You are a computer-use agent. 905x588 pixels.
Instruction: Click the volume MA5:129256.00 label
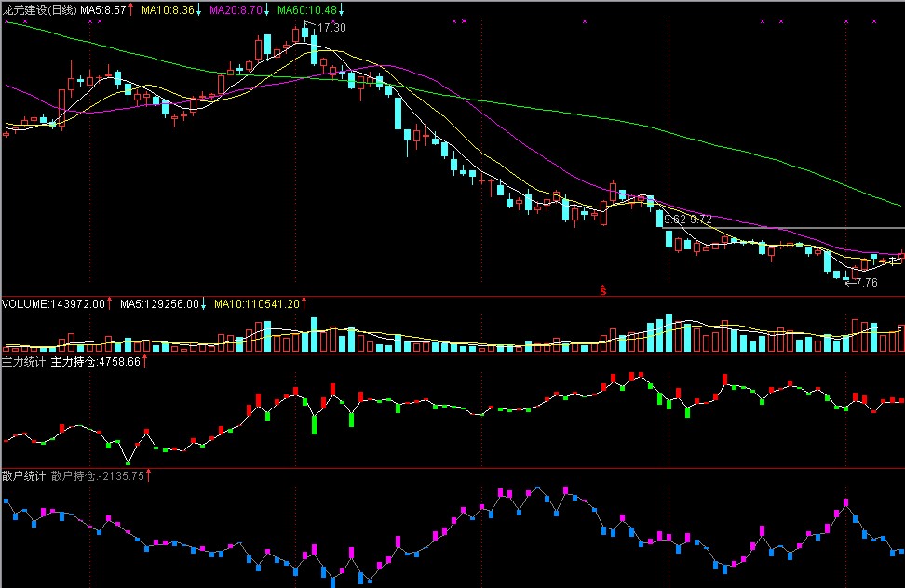pyautogui.click(x=158, y=303)
